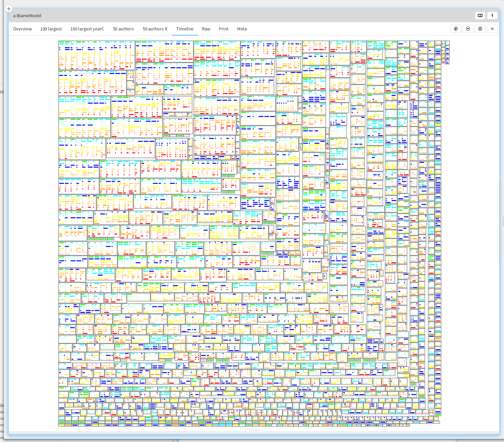
Task: Open the 50 authors tl tab
Action: (155, 29)
